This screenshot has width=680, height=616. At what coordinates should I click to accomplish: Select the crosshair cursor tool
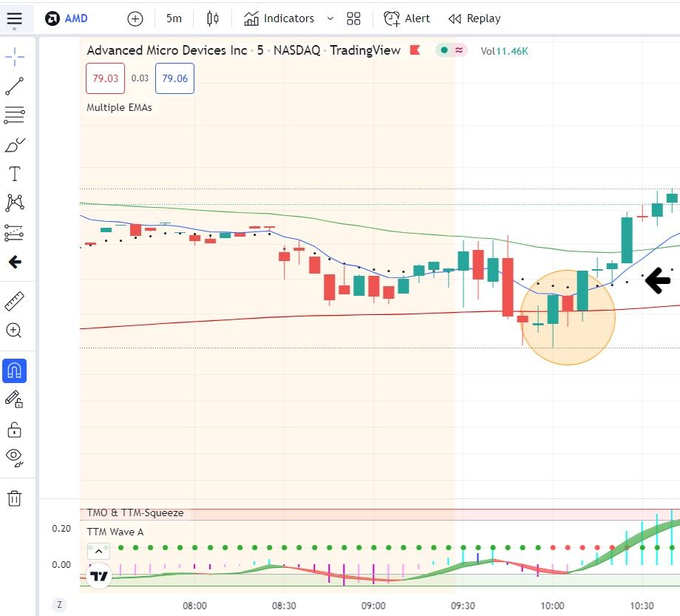click(x=14, y=57)
